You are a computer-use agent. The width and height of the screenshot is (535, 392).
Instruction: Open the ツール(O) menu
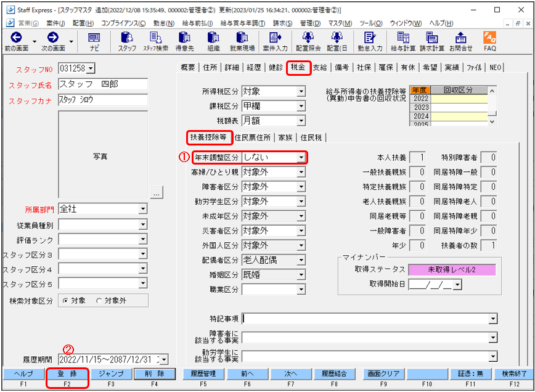coord(370,23)
